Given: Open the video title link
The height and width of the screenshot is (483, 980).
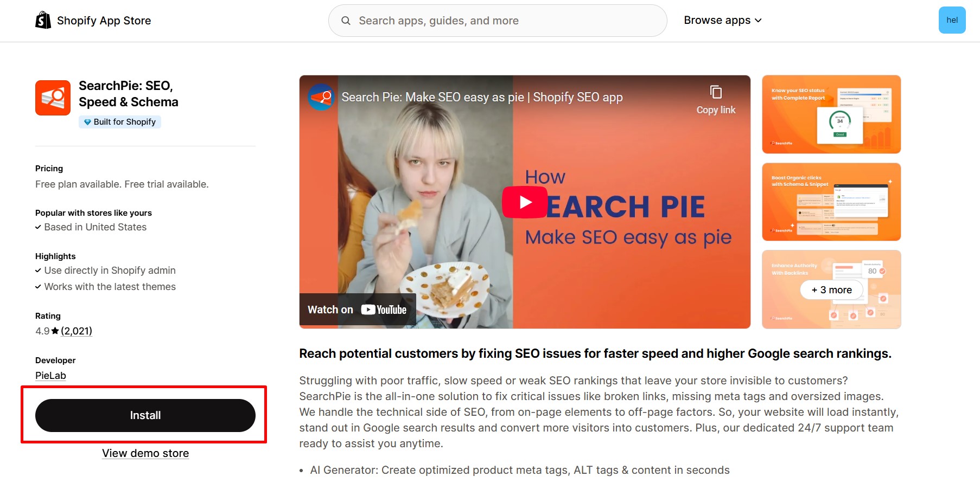Looking at the screenshot, I should tap(482, 97).
